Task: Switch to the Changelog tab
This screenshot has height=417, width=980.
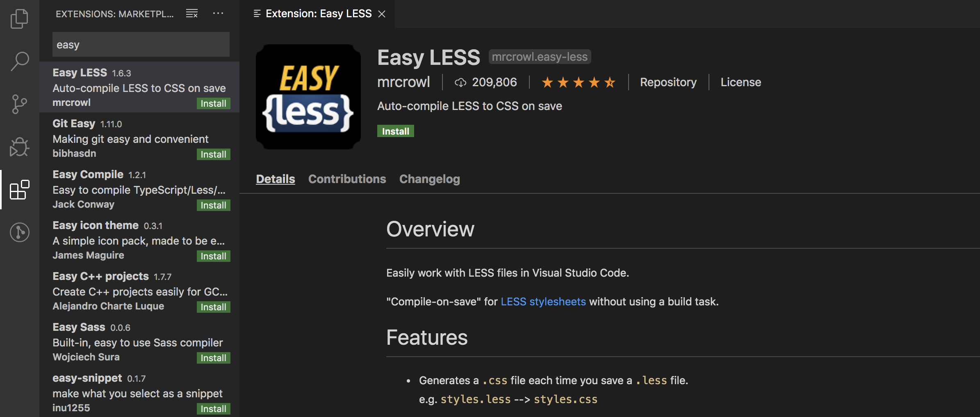Action: click(429, 179)
